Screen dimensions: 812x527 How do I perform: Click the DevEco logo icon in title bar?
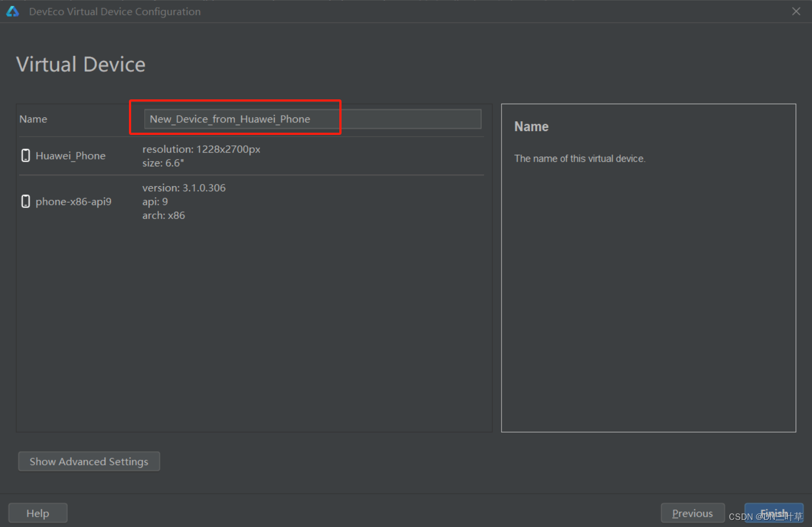click(x=13, y=11)
